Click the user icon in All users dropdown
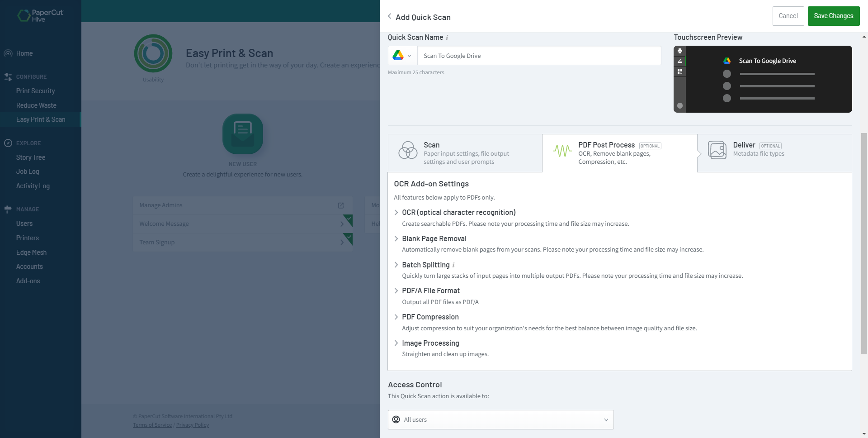 coord(396,419)
